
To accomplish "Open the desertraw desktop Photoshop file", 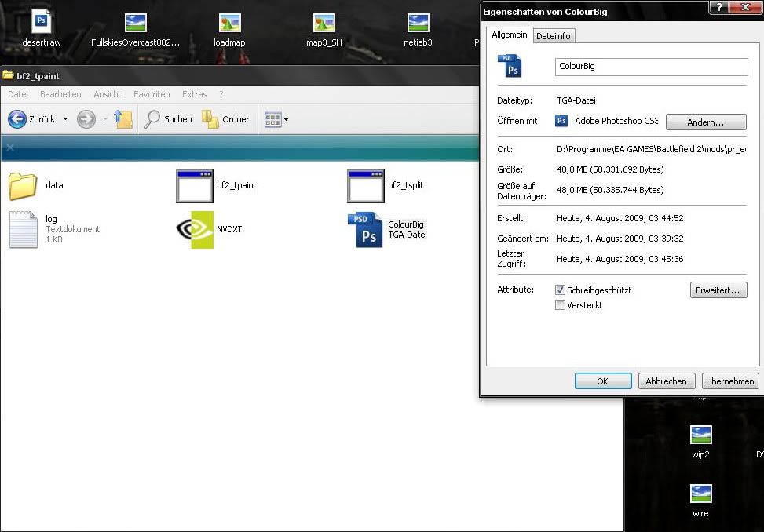I will 41,23.
